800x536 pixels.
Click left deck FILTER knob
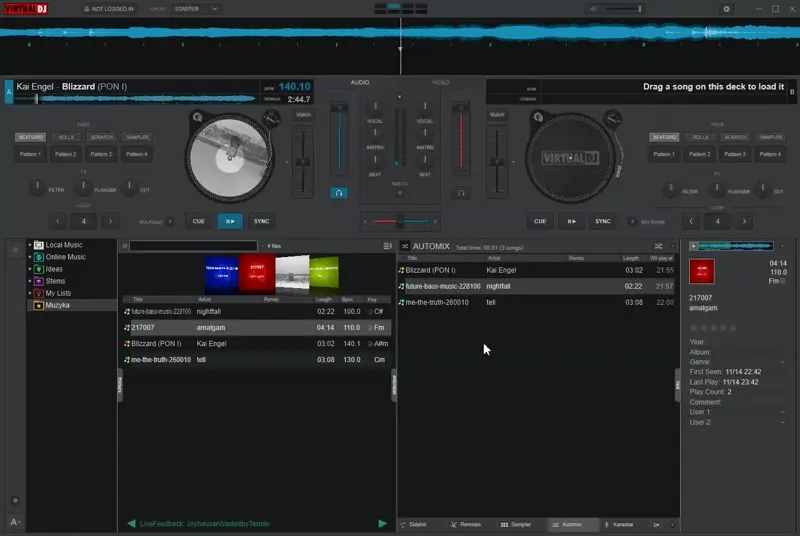pos(37,188)
